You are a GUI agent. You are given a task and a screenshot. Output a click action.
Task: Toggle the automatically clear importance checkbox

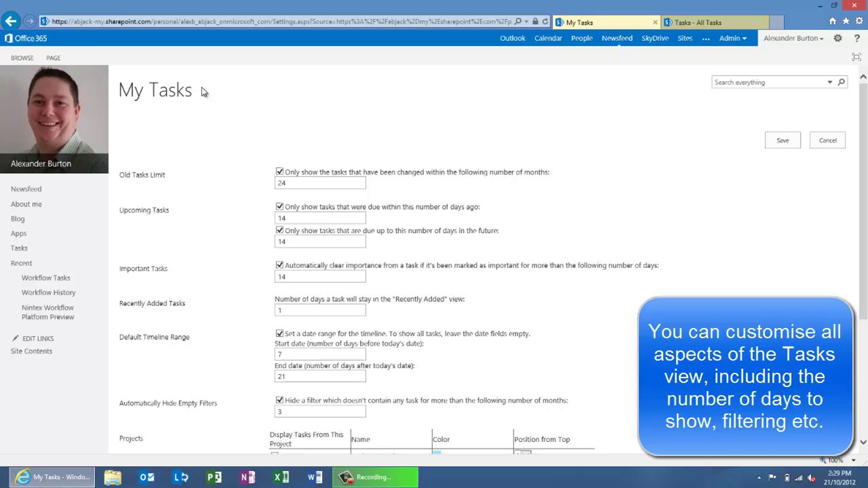click(x=279, y=265)
